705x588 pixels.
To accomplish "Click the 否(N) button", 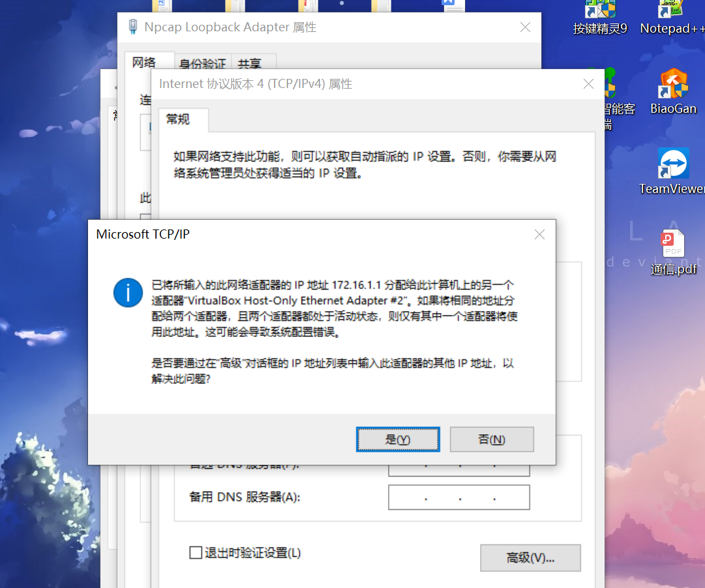I will (492, 439).
